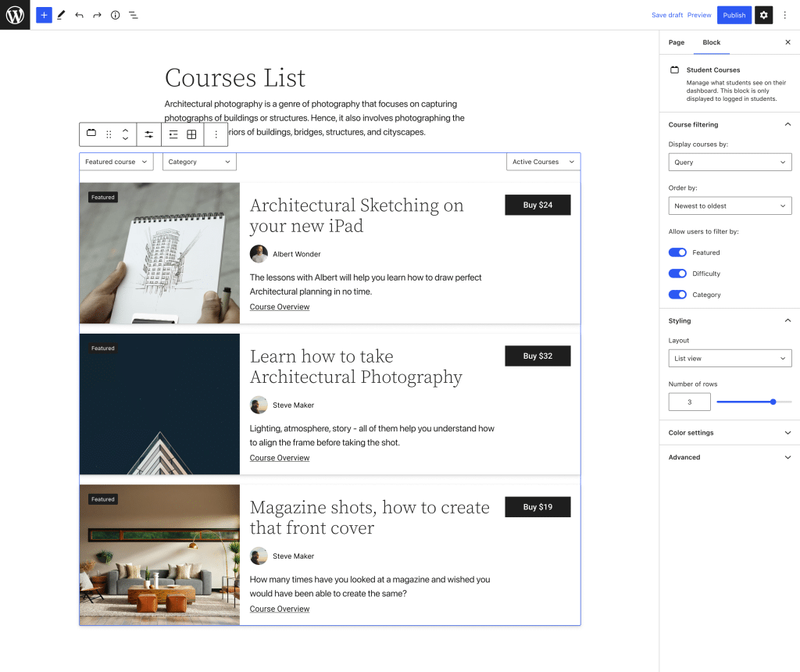Switch to the Page tab
Viewport: 800px width, 672px height.
point(677,42)
